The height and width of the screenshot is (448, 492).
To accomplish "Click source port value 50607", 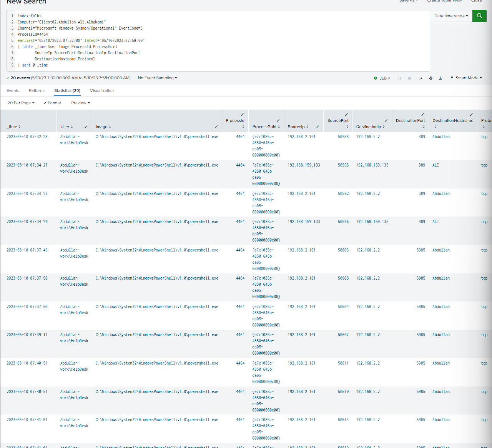I will [343, 335].
